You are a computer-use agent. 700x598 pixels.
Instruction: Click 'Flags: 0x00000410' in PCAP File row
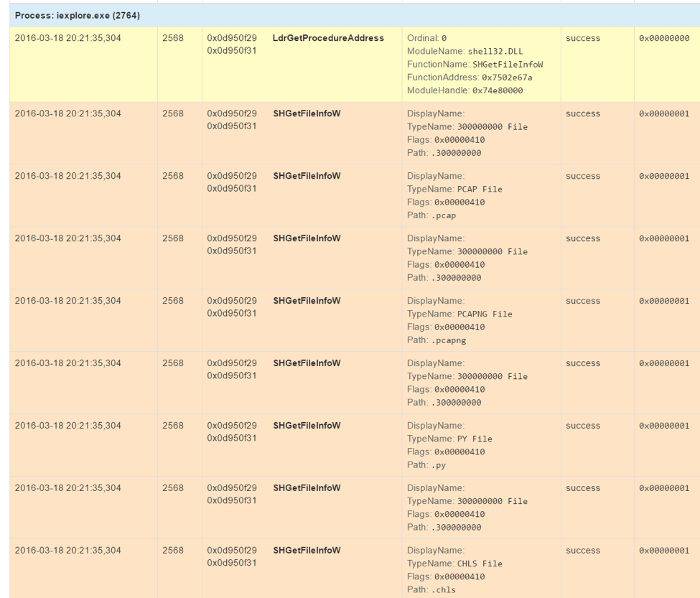[x=446, y=202]
